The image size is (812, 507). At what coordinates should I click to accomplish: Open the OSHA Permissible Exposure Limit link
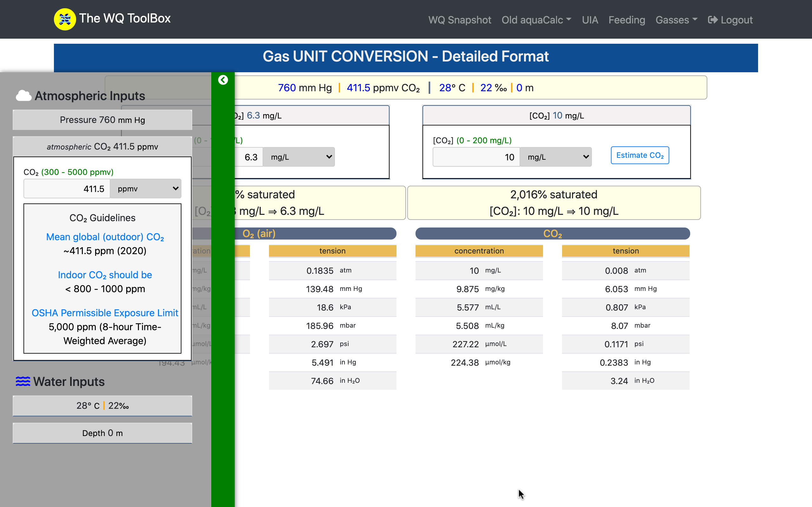105,313
